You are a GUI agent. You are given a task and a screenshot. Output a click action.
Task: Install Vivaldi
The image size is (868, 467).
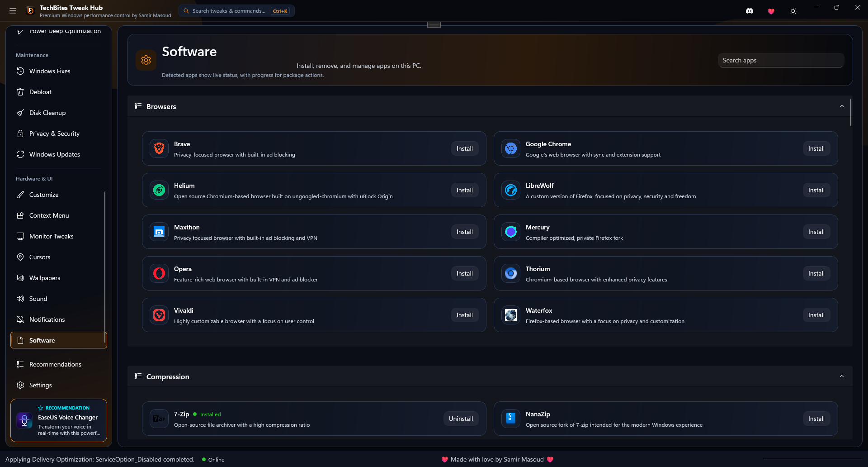click(465, 315)
